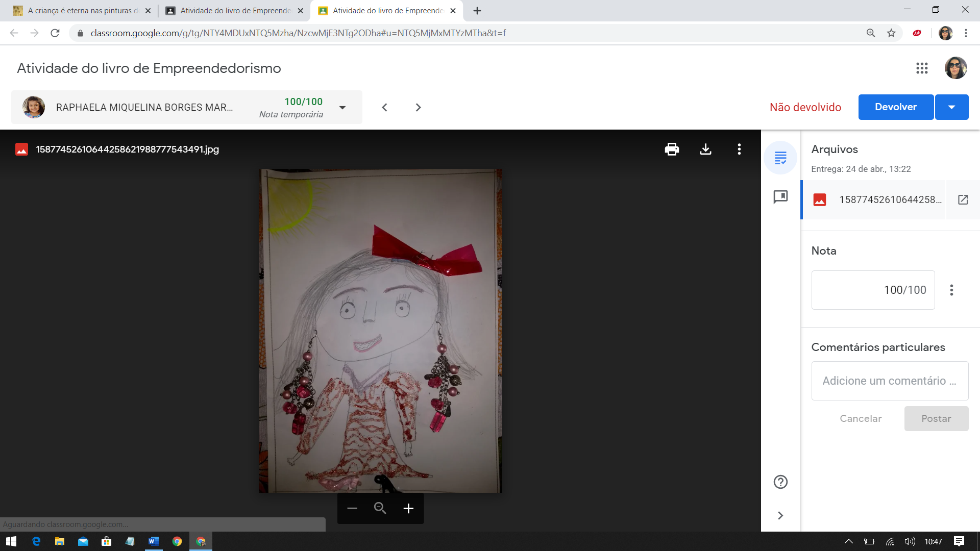This screenshot has height=551, width=980.
Task: Go to the next student
Action: tap(418, 108)
